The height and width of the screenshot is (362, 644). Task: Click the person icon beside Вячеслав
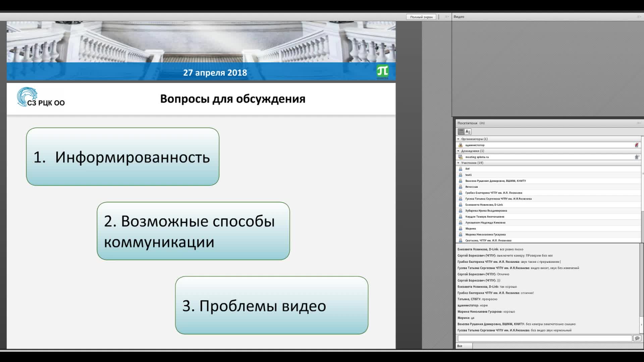[461, 187]
